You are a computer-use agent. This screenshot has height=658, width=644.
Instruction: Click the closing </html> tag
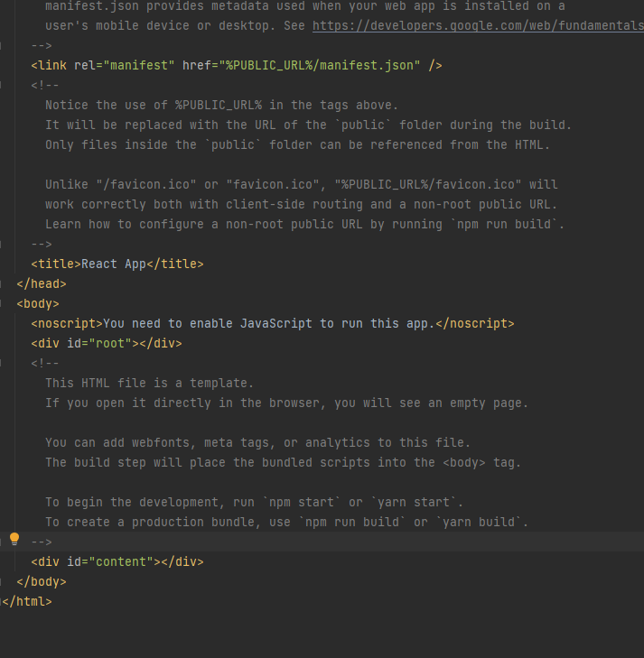point(27,602)
